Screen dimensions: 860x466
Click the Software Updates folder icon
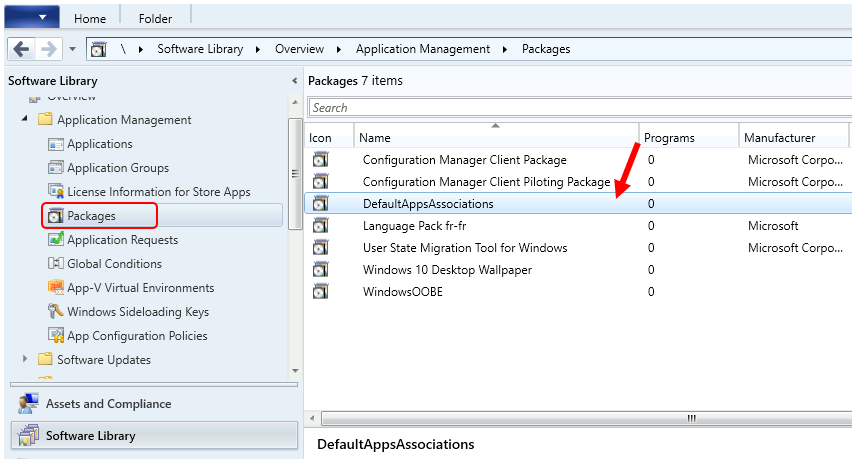click(45, 359)
